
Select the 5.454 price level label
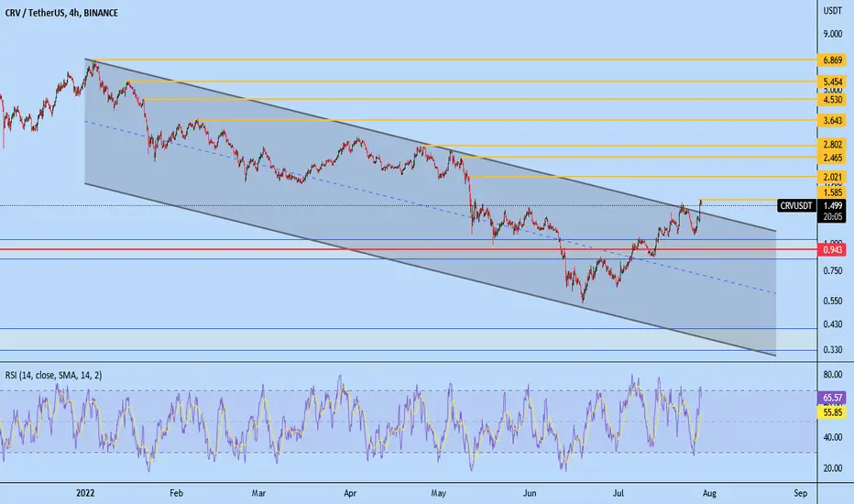(833, 82)
